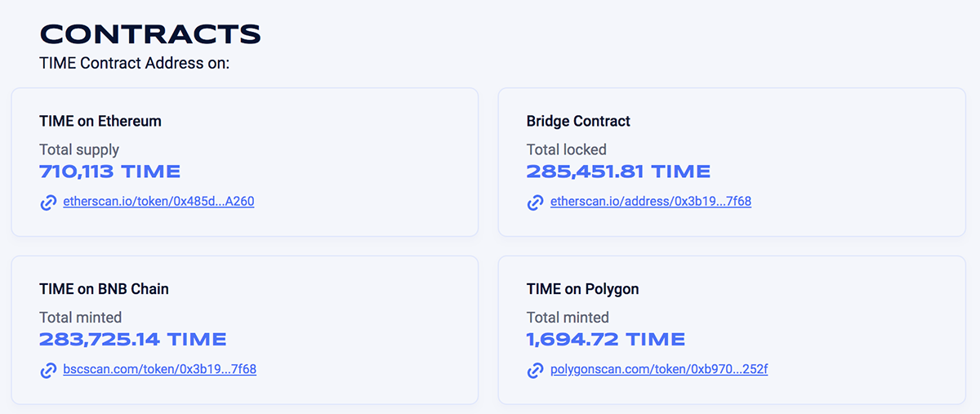Screen dimensions: 980x414
Task: Click the 1,694.72 TIME minted value
Action: pyautogui.click(x=606, y=340)
